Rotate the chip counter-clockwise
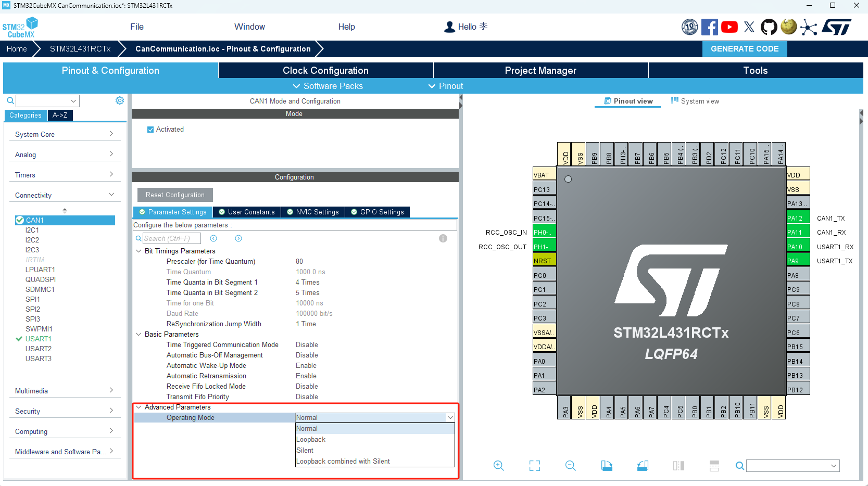Image resolution: width=868 pixels, height=486 pixels. pyautogui.click(x=643, y=466)
